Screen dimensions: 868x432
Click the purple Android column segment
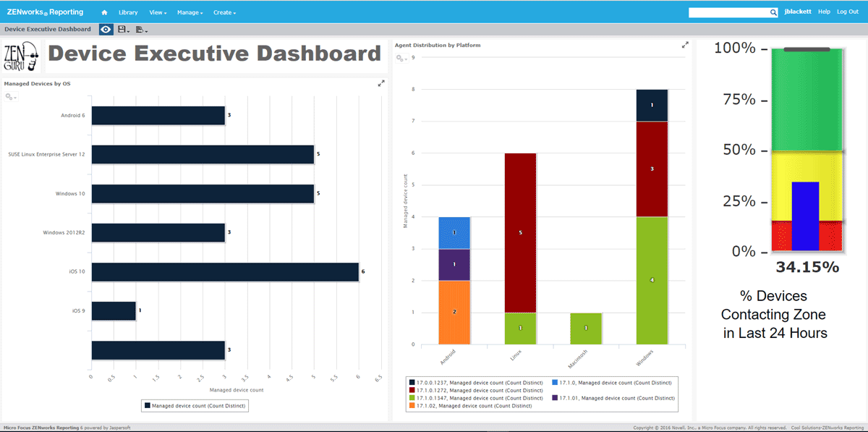coord(454,265)
